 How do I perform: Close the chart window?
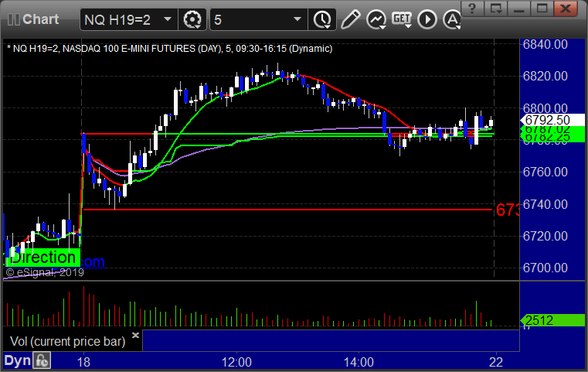566,9
